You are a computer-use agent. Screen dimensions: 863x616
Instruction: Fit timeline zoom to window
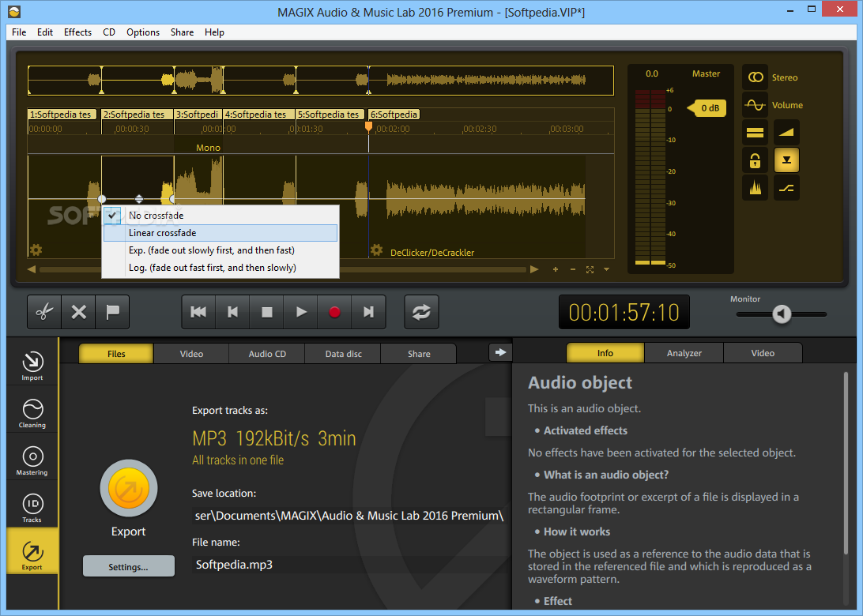[590, 269]
